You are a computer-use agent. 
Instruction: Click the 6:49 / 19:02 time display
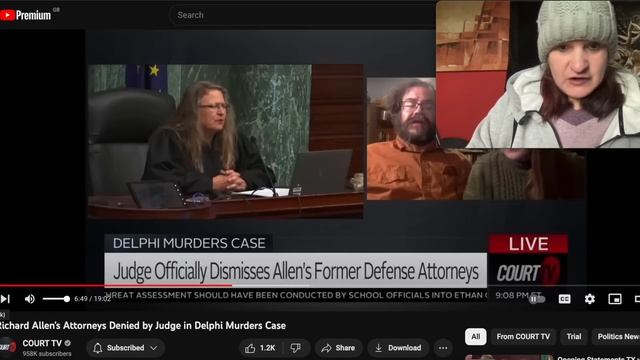[x=92, y=299]
